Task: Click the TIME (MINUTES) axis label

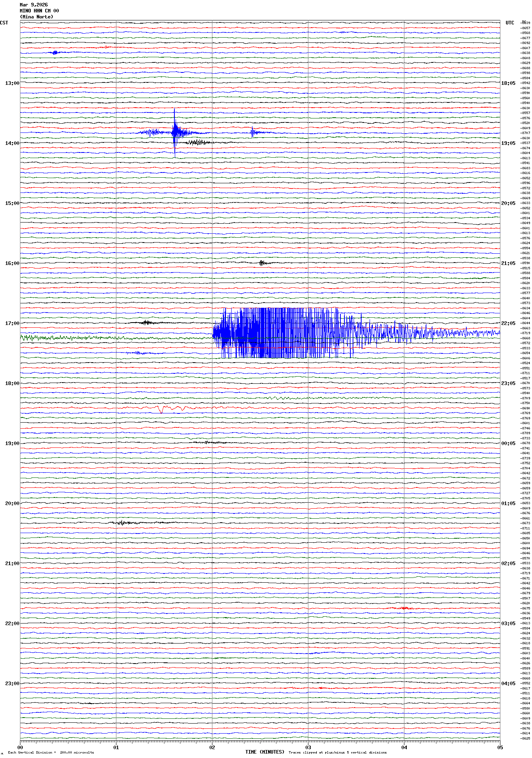Action: point(265,752)
